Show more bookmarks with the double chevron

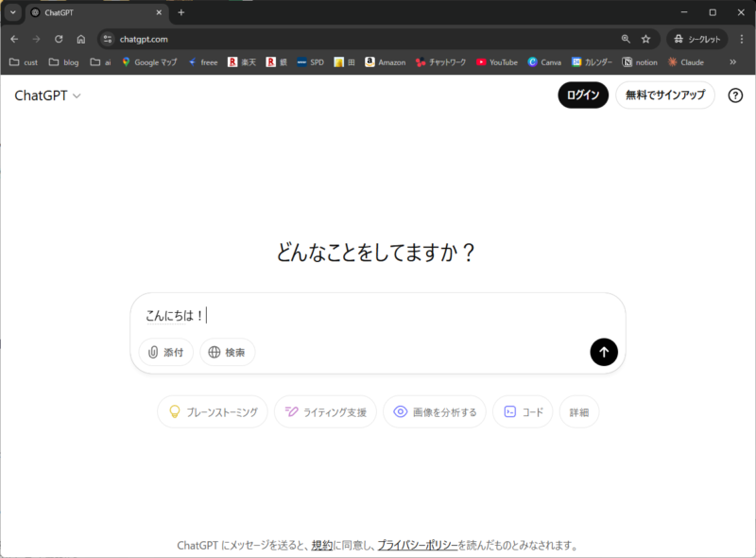pos(733,62)
